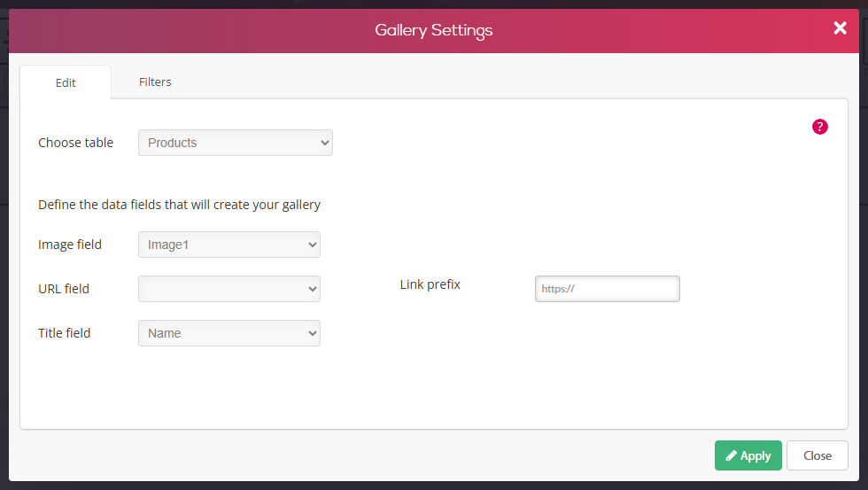Click the 'Link prefix' label
This screenshot has width=868, height=490.
click(430, 284)
